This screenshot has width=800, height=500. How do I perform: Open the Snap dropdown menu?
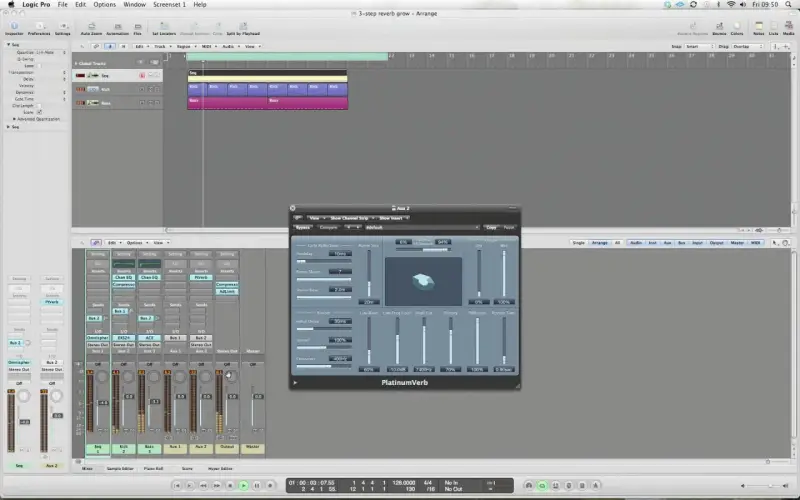click(x=699, y=46)
